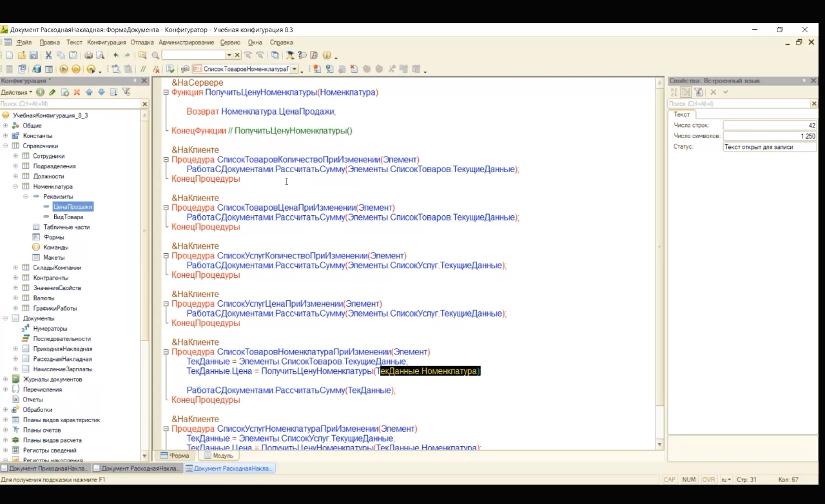The image size is (825, 504).
Task: Click the blue Move Up arrow icon
Action: click(89, 92)
